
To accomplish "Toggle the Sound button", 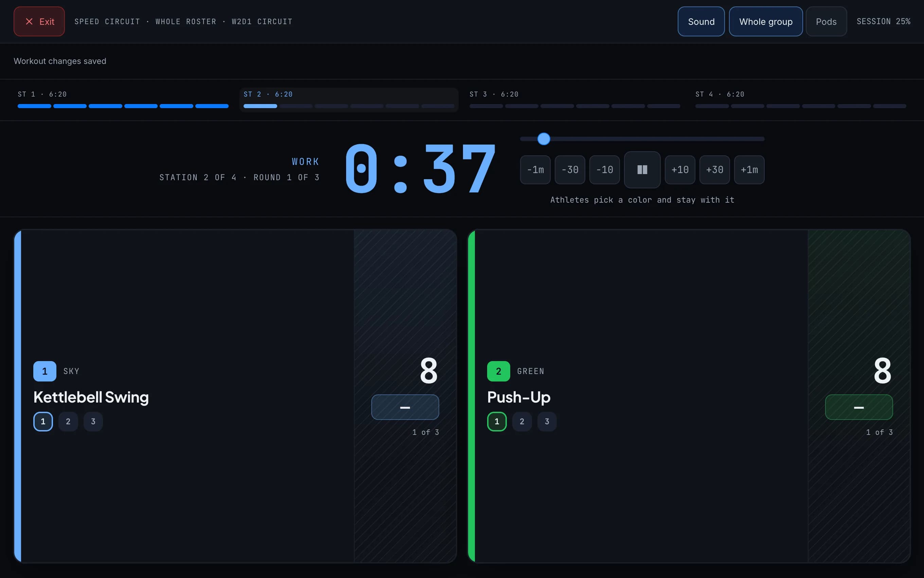I will coord(701,21).
